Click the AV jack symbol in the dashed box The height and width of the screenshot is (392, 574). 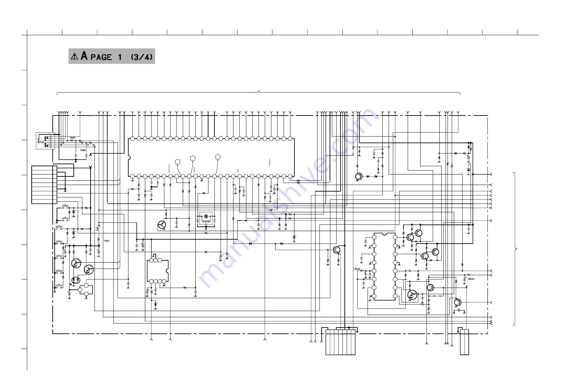point(45,141)
